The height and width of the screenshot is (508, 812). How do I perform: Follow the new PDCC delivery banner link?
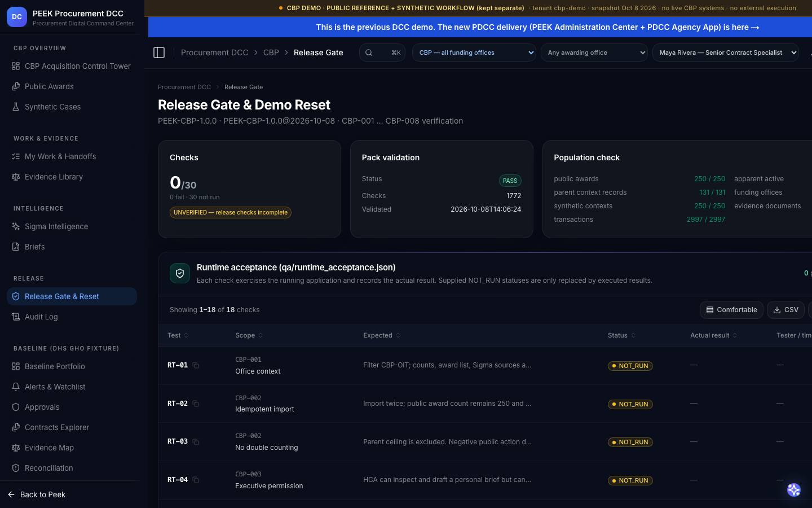pyautogui.click(x=537, y=27)
